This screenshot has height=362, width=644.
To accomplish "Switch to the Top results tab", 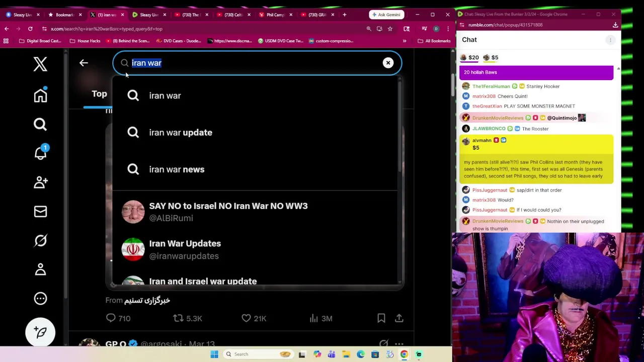I will 99,94.
